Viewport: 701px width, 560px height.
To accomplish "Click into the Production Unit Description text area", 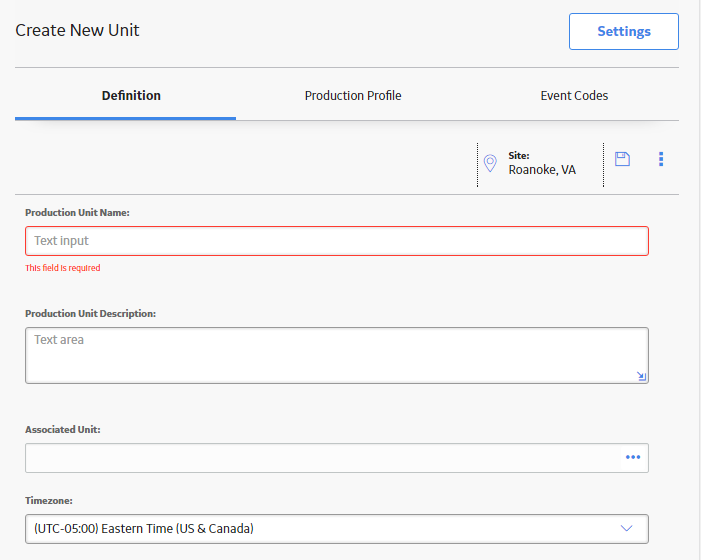I will 337,355.
